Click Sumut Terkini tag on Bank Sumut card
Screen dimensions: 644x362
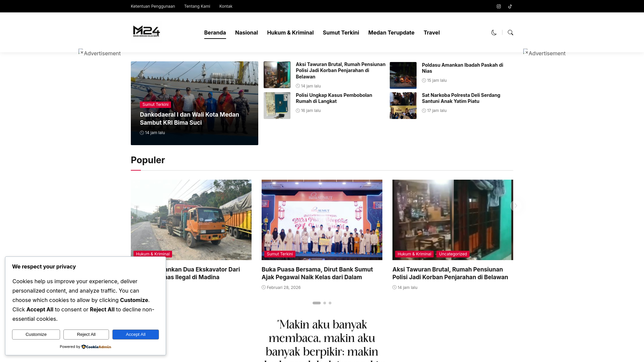coord(280,254)
